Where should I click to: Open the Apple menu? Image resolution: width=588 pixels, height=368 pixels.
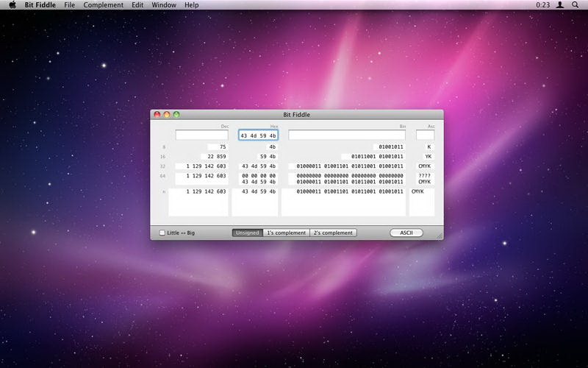tap(12, 5)
